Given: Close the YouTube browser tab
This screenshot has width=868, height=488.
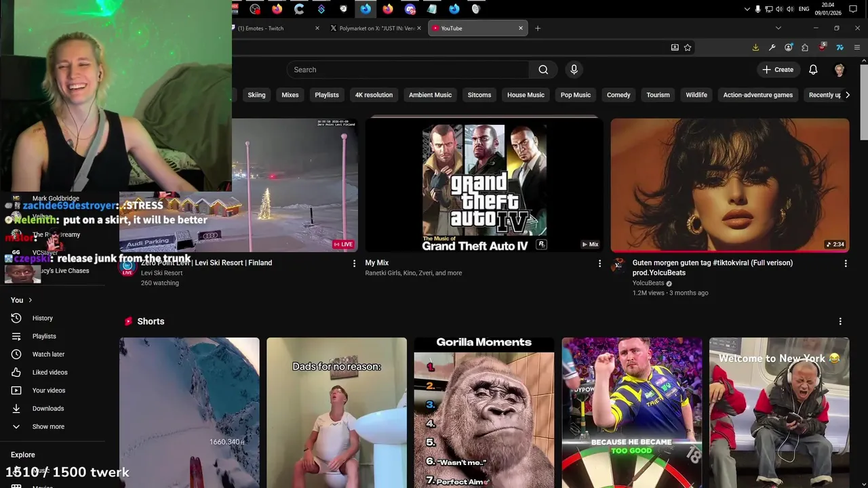Looking at the screenshot, I should point(521,28).
